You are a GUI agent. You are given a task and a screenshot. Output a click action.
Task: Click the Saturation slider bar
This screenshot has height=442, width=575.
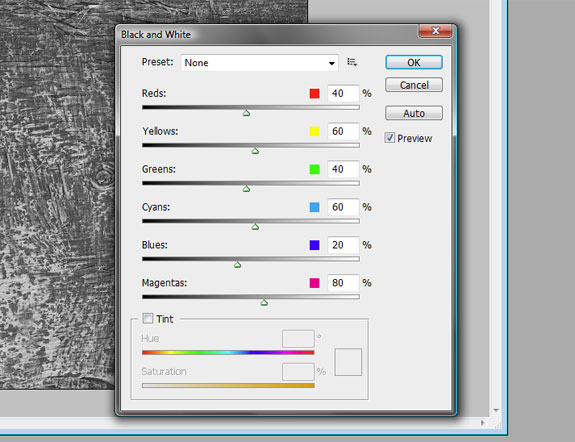pyautogui.click(x=228, y=386)
